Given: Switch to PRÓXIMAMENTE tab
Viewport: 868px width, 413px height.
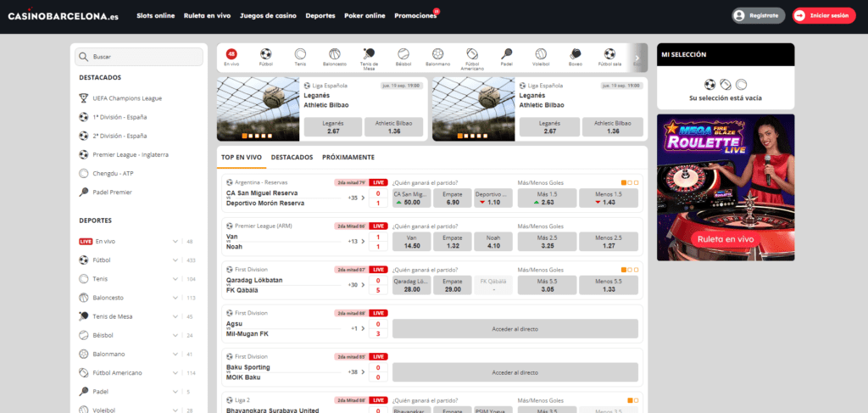Looking at the screenshot, I should (x=348, y=157).
